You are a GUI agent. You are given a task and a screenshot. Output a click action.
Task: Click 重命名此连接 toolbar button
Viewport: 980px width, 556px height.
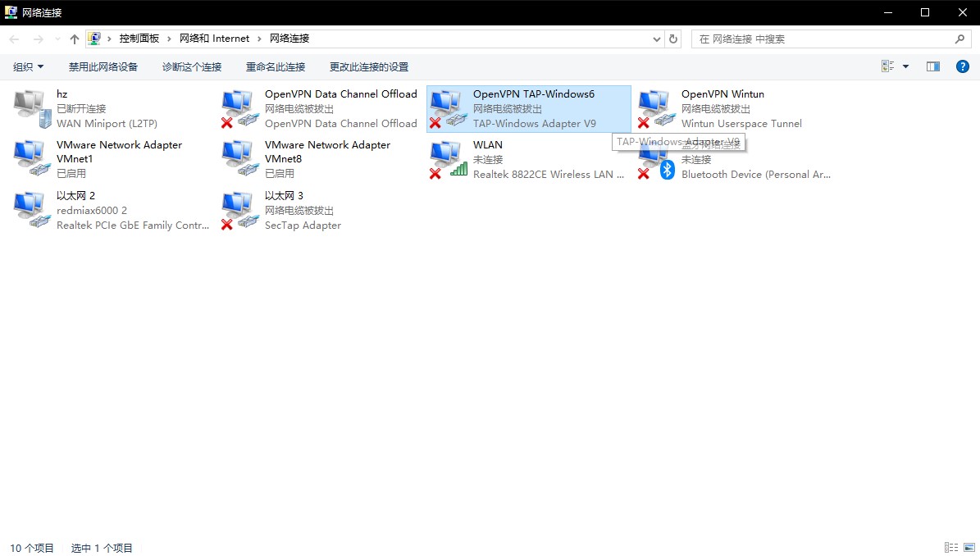coord(276,66)
